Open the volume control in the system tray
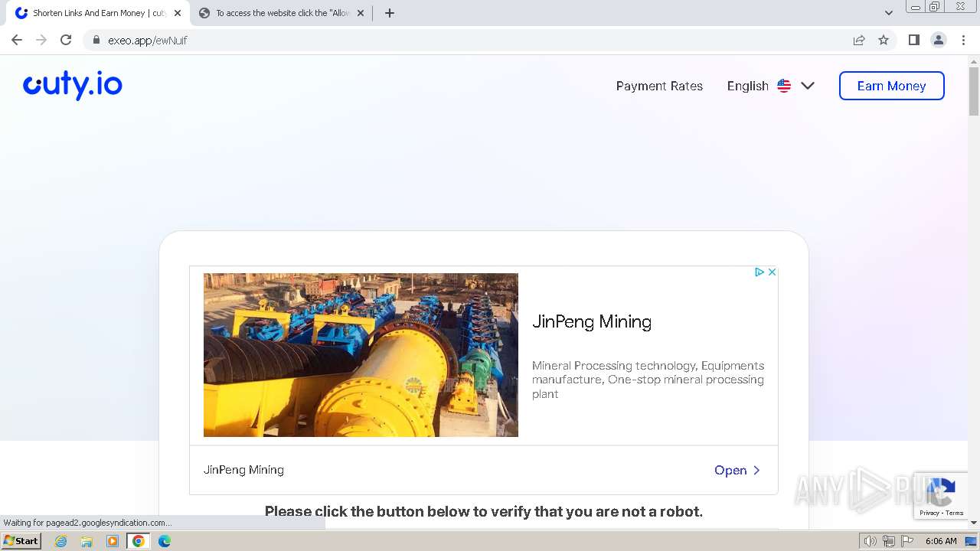The height and width of the screenshot is (551, 980). [x=871, y=541]
